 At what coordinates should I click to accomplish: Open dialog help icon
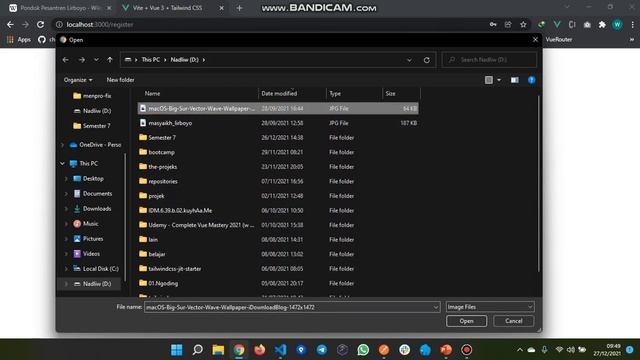531,80
